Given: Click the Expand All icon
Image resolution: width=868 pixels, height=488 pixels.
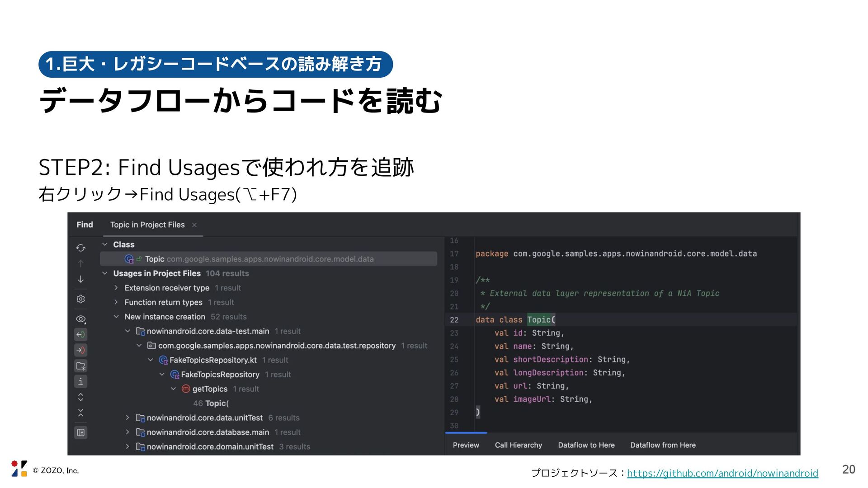Looking at the screenshot, I should pyautogui.click(x=80, y=397).
